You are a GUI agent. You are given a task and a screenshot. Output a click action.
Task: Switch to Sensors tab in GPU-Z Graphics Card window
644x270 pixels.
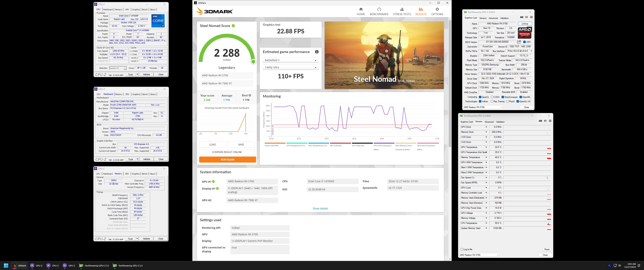[483, 18]
